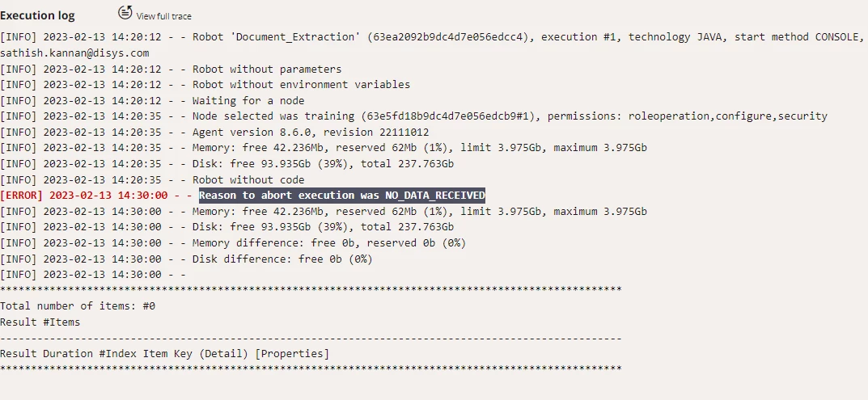Click the Robot 'Document_Extraction' log line

click(x=432, y=37)
